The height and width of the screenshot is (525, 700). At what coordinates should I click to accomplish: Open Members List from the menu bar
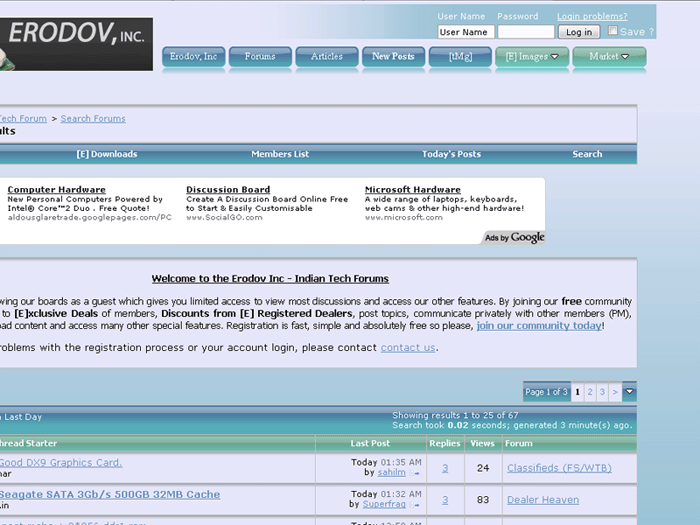click(x=280, y=154)
